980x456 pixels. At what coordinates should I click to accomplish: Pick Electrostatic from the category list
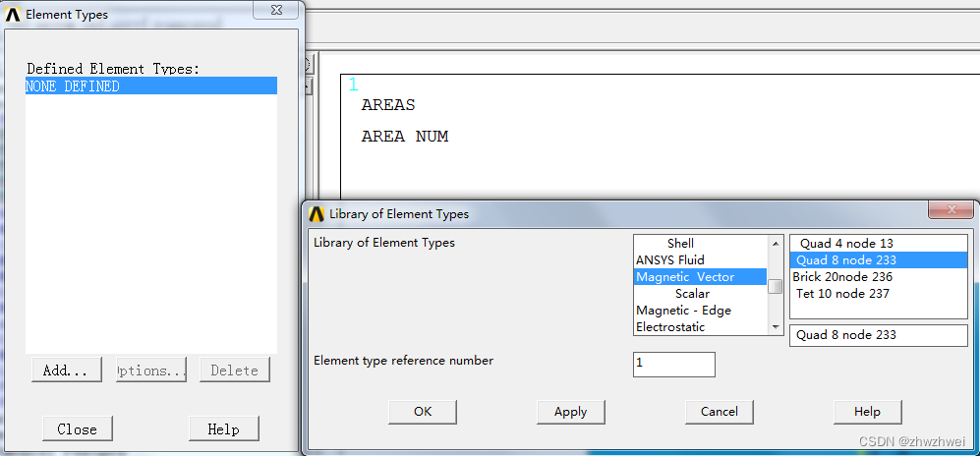point(670,327)
